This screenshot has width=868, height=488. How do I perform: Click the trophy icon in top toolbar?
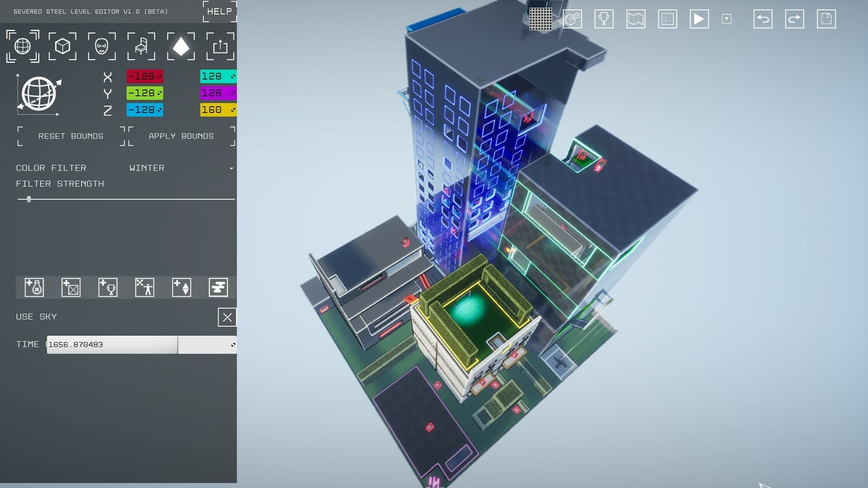(x=604, y=19)
